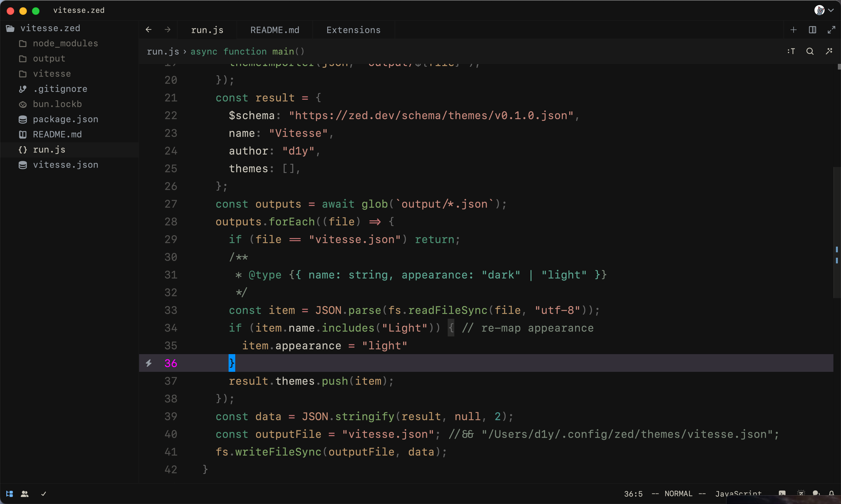Click the highlighted brace on line 36
Viewport: 841px width, 504px height.
point(231,363)
